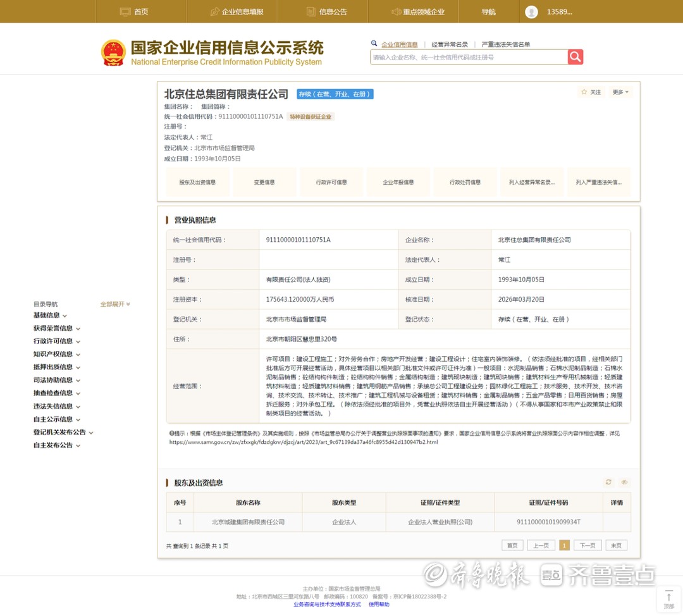Open 信息公告 in top navigation
Viewport: 683px width, 616px height.
pos(327,12)
